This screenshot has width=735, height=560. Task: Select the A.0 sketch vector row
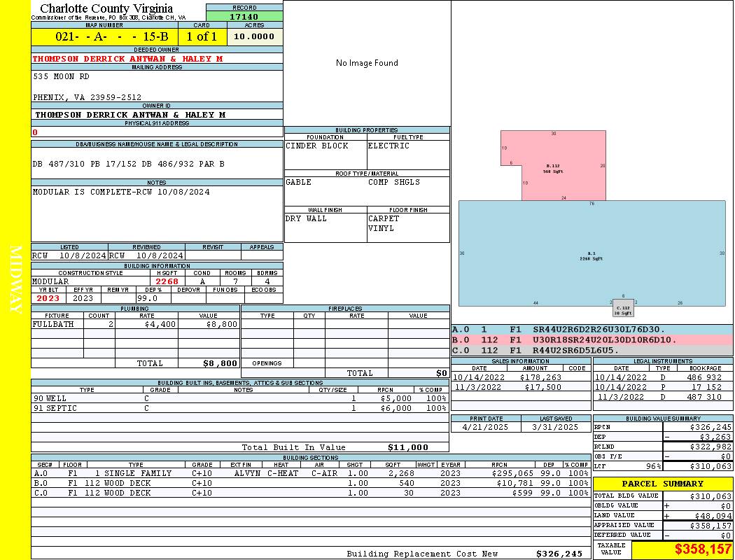[x=592, y=330]
